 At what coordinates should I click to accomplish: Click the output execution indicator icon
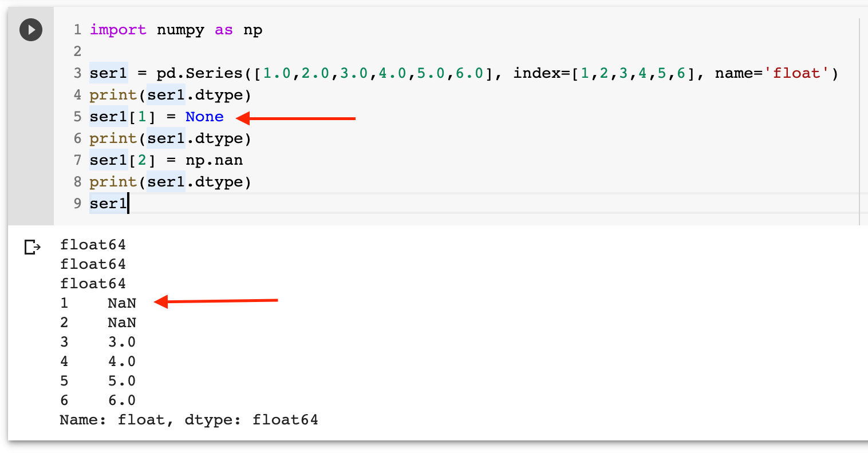tap(33, 246)
